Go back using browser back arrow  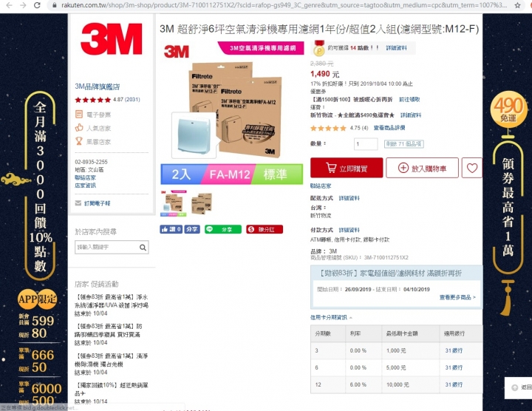pos(9,5)
